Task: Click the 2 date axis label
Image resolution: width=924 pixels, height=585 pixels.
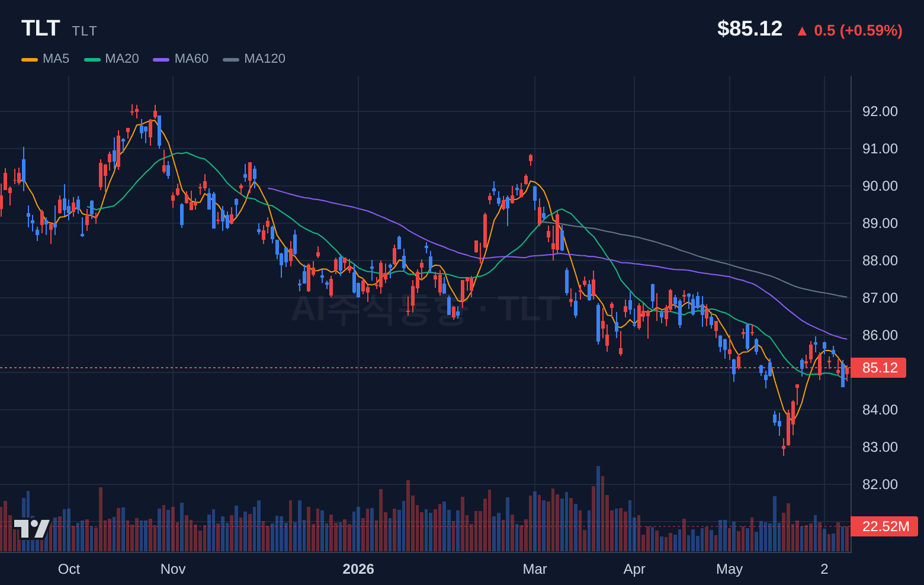Action: point(824,569)
